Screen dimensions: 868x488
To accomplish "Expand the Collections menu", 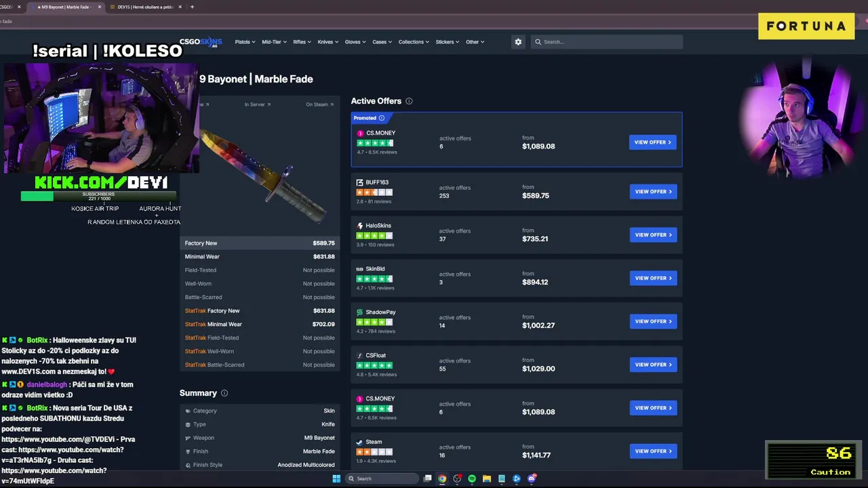I will tap(414, 42).
